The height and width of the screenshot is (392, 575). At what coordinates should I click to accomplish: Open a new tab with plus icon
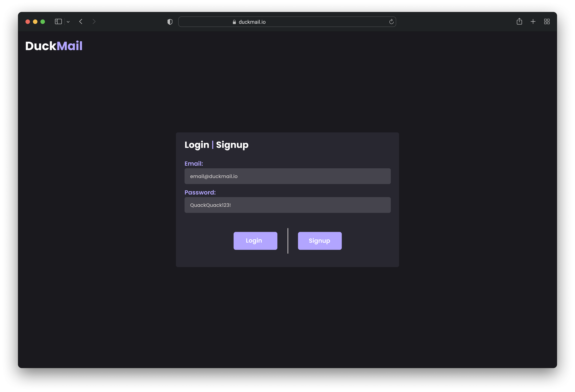coord(533,22)
